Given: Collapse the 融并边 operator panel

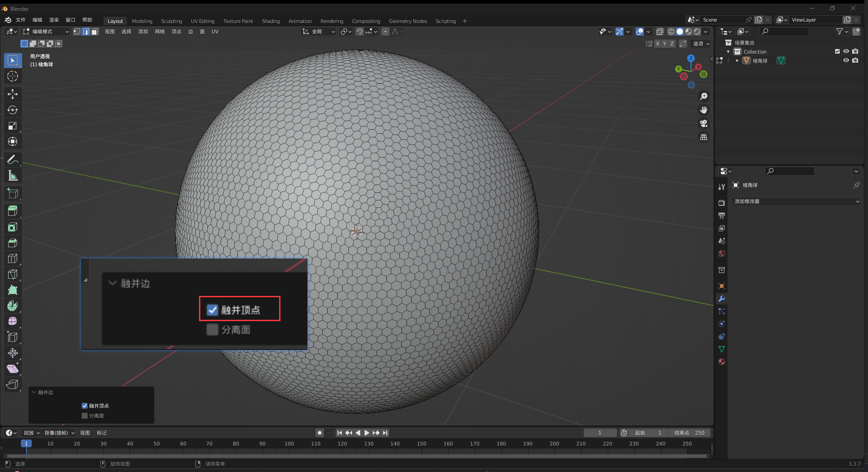Looking at the screenshot, I should tap(34, 392).
